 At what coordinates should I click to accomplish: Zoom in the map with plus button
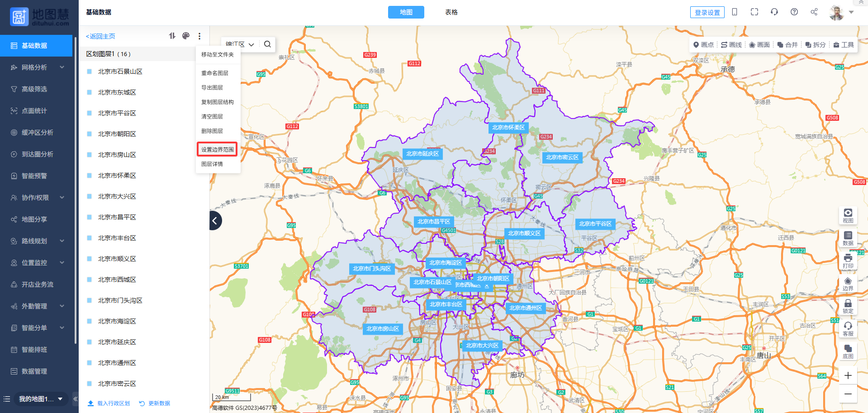tap(848, 375)
